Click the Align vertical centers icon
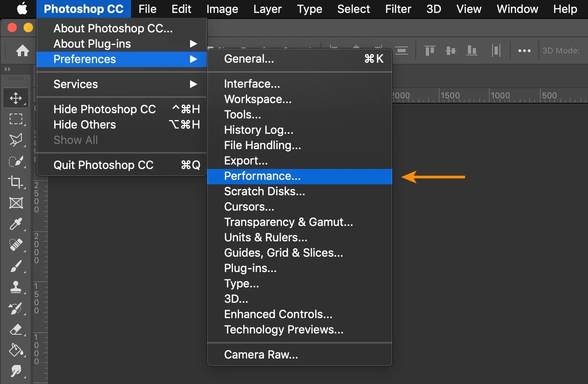Viewport: 588px width, 384px height. tap(451, 51)
